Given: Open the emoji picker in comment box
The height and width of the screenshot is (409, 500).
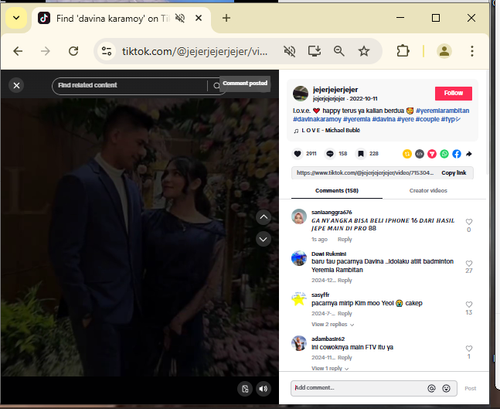Looking at the screenshot, I should click(446, 388).
